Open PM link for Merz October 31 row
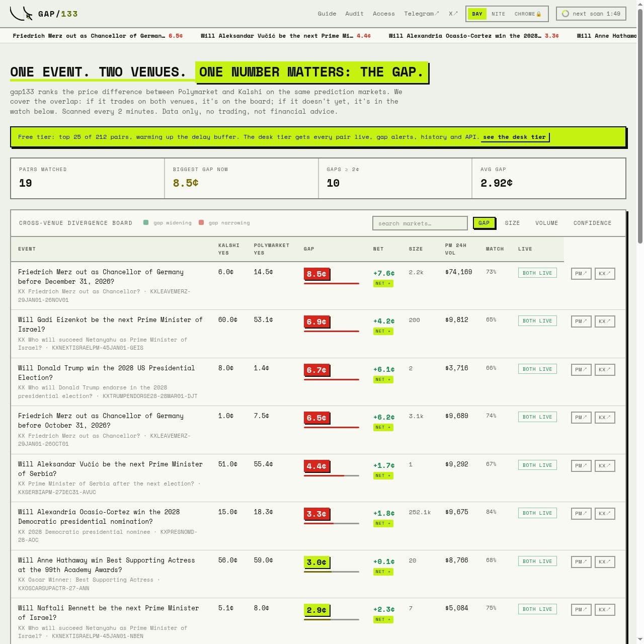 (x=581, y=418)
